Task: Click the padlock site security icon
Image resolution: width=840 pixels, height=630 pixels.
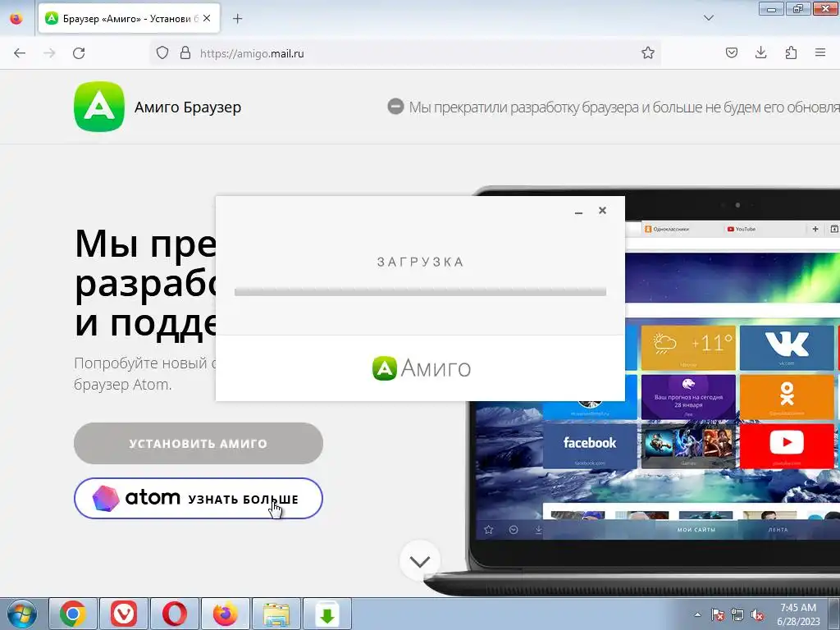Action: (185, 53)
